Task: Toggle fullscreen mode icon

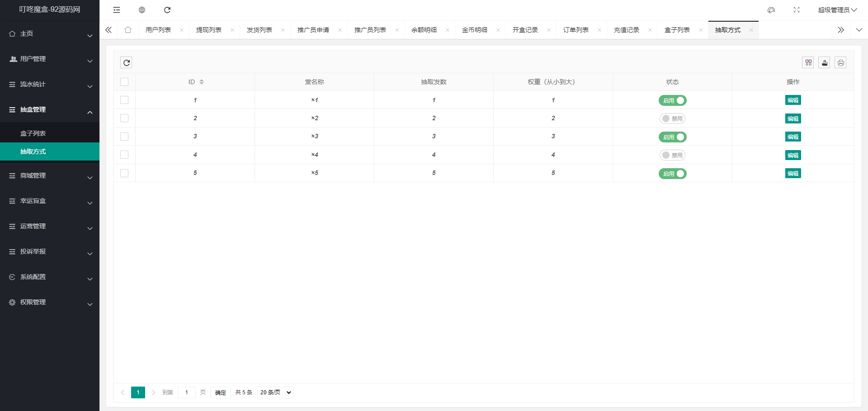Action: pyautogui.click(x=797, y=10)
